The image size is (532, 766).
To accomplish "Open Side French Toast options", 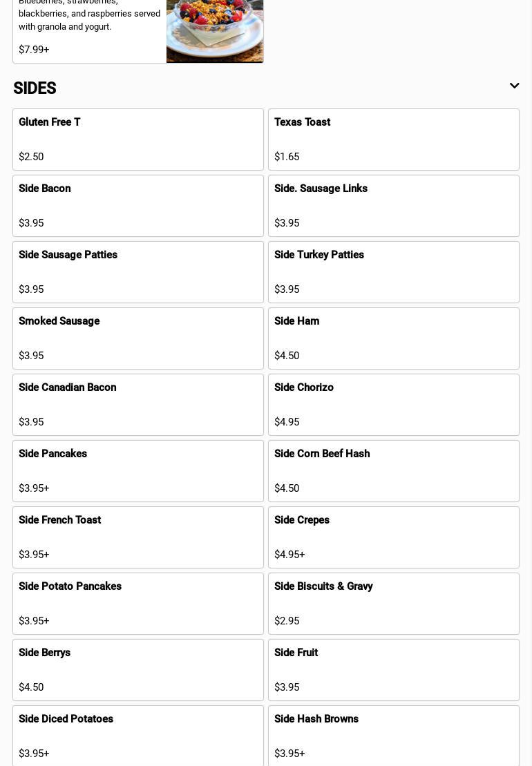I will coord(138,537).
